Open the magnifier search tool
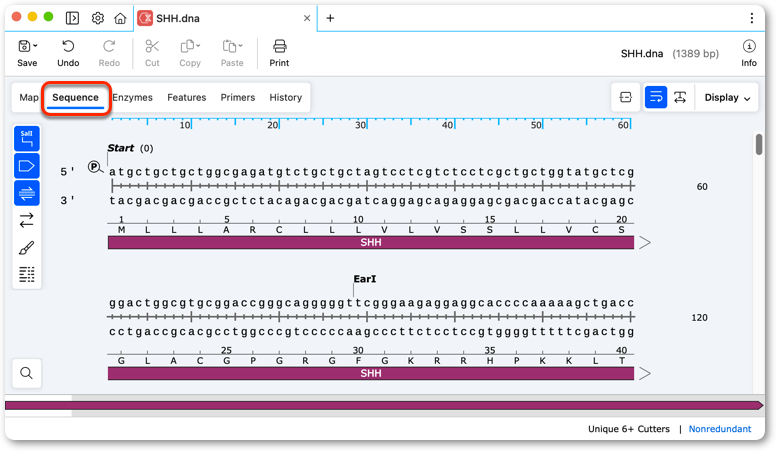Image resolution: width=776 pixels, height=451 pixels. pos(27,373)
